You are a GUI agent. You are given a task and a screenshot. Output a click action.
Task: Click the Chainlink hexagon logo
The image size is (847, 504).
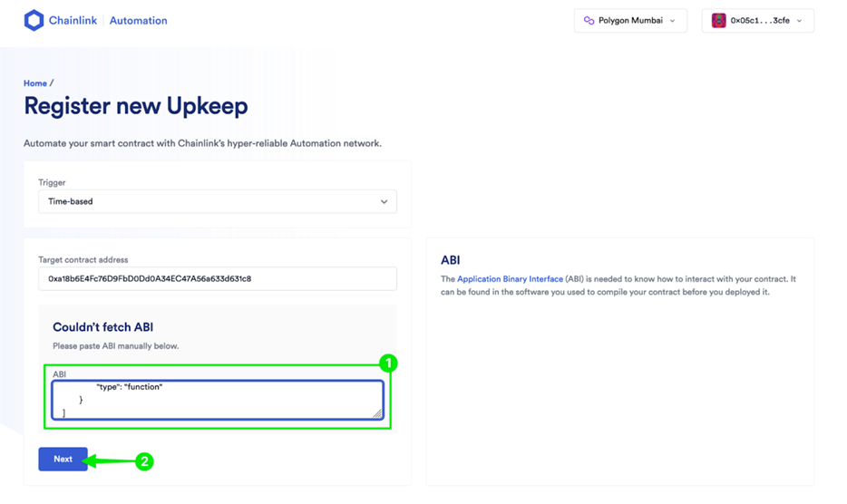tap(34, 21)
